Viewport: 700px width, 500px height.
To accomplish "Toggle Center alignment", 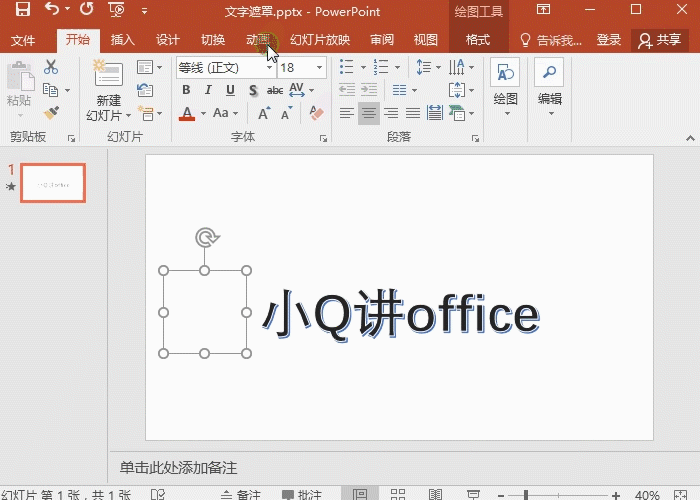I will (369, 113).
